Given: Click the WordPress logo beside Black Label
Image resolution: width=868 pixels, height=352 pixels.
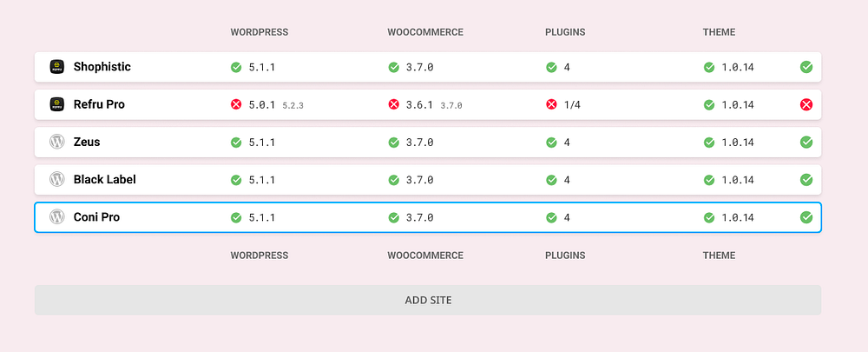Looking at the screenshot, I should pyautogui.click(x=57, y=179).
